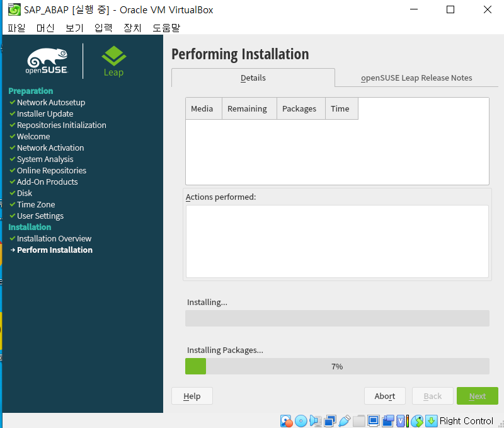Click the USB devices indicator icon

pyautogui.click(x=344, y=421)
